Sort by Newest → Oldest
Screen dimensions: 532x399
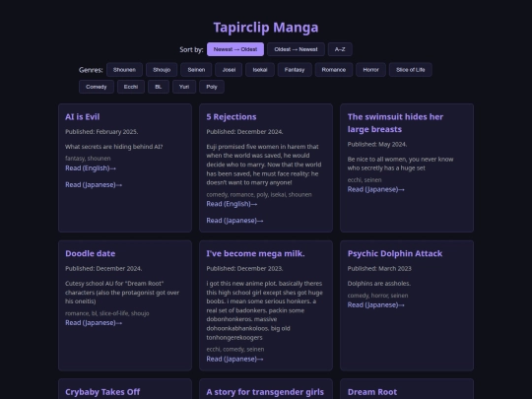click(235, 49)
